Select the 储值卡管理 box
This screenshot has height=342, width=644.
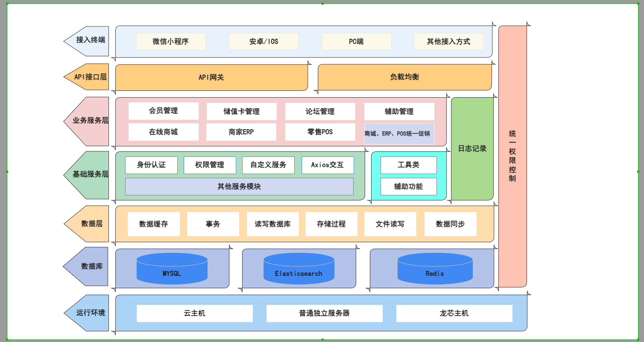(x=242, y=112)
